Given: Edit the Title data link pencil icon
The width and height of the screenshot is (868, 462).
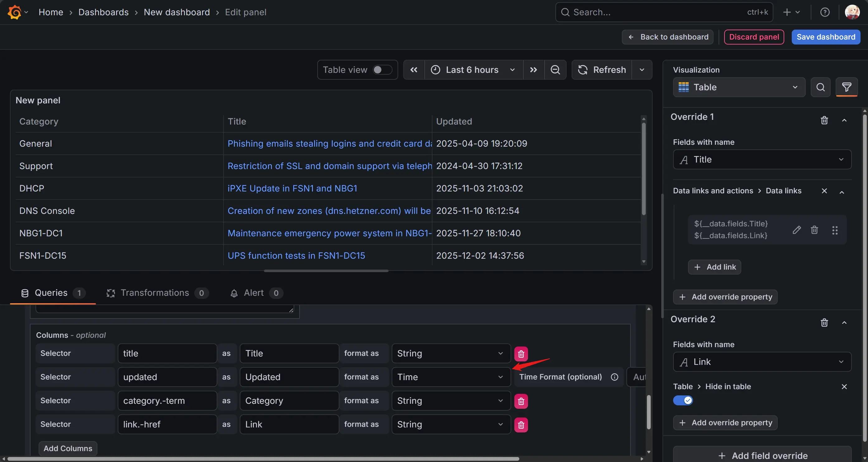Looking at the screenshot, I should coord(797,230).
